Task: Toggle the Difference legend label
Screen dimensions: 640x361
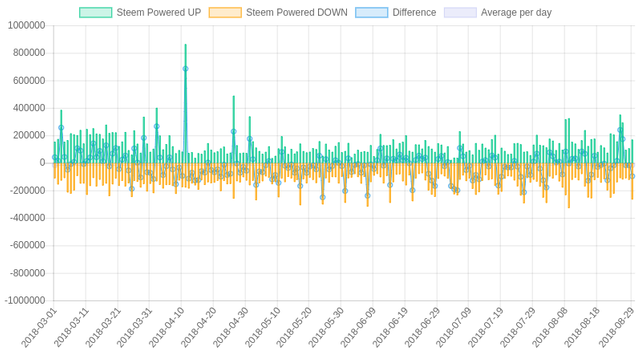Action: 414,13
